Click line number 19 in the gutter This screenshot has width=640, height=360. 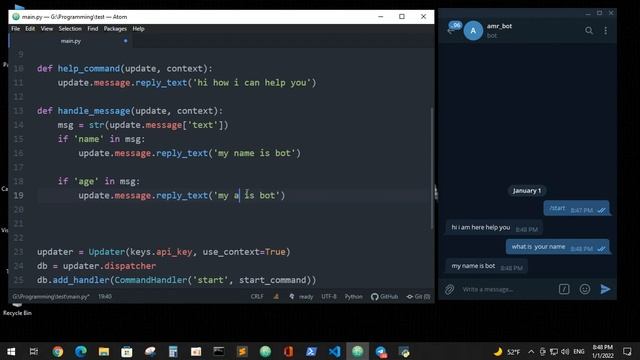18,196
